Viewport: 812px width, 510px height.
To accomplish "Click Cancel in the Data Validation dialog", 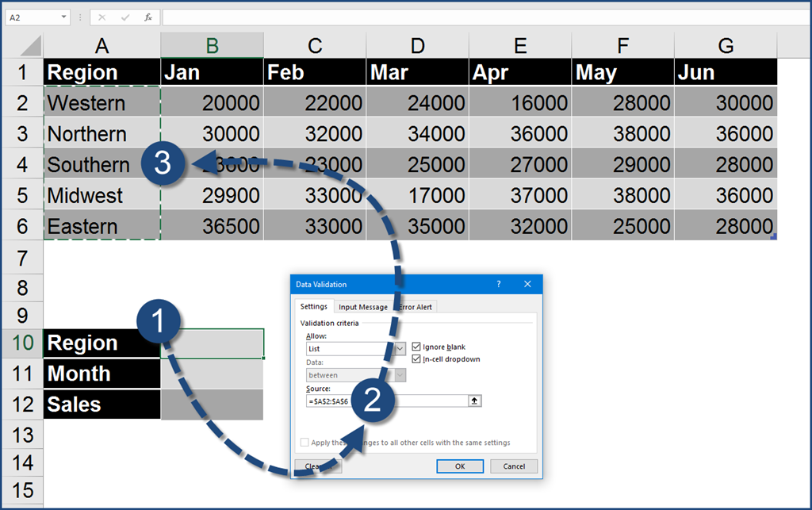I will (x=514, y=466).
